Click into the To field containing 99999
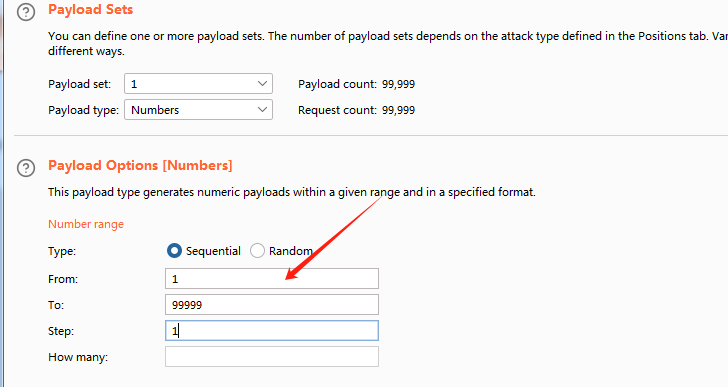728x387 pixels. pyautogui.click(x=272, y=304)
